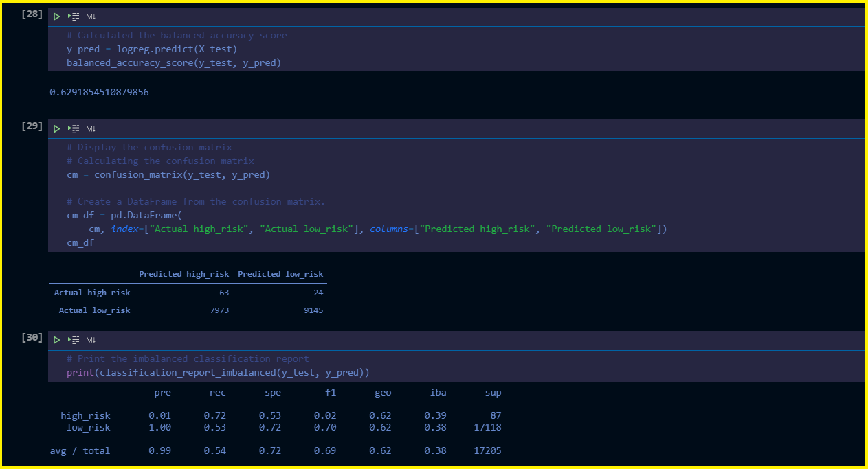This screenshot has width=868, height=469.
Task: Click the support value 17205
Action: (x=487, y=450)
